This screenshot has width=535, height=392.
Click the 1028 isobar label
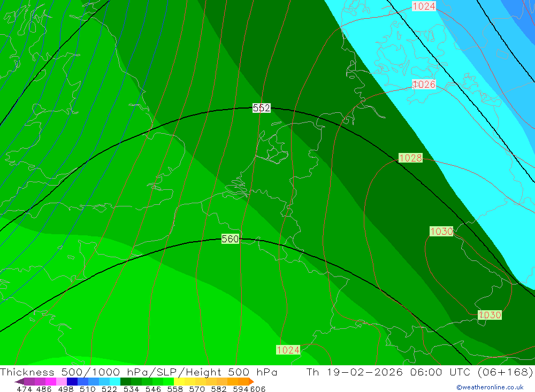point(410,158)
